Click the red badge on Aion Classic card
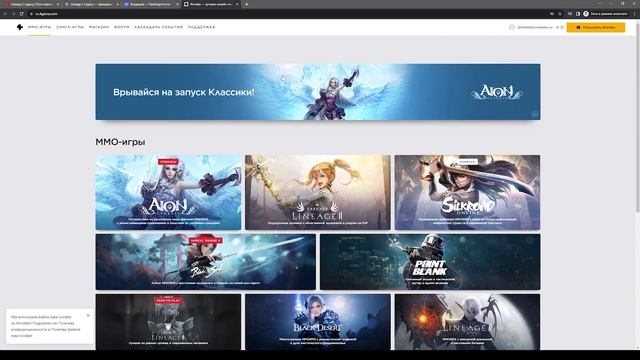 tap(168, 162)
